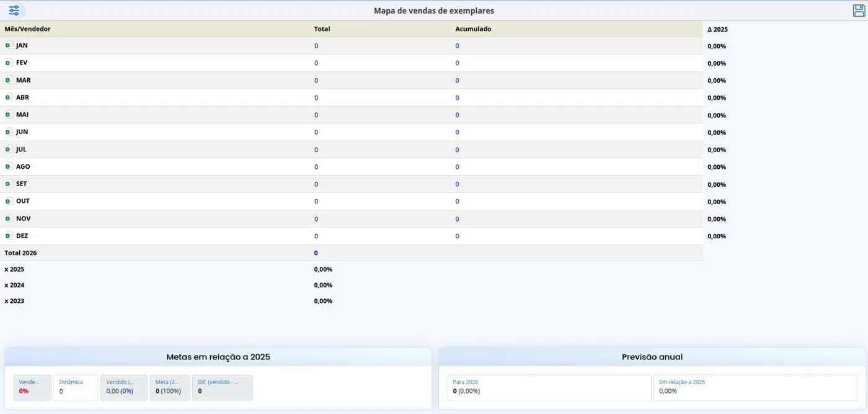The image size is (868, 414).
Task: Export JUL row via Excel icon
Action: click(x=8, y=150)
